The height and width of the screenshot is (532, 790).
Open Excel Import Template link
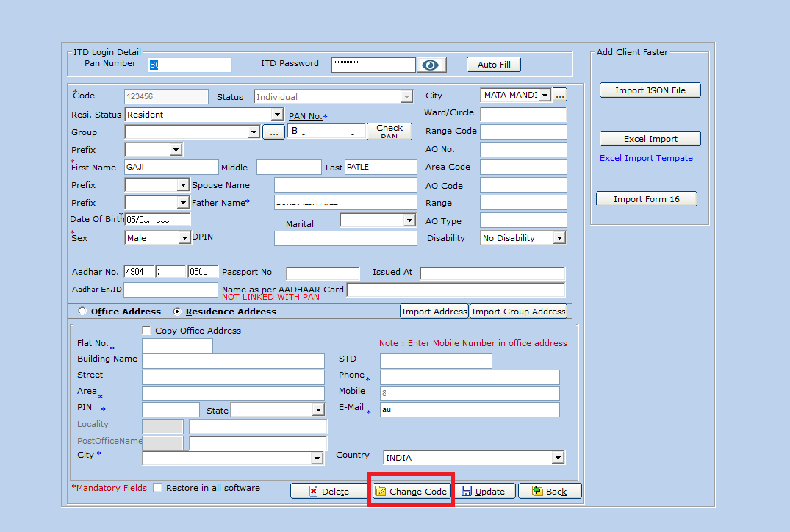pyautogui.click(x=646, y=158)
